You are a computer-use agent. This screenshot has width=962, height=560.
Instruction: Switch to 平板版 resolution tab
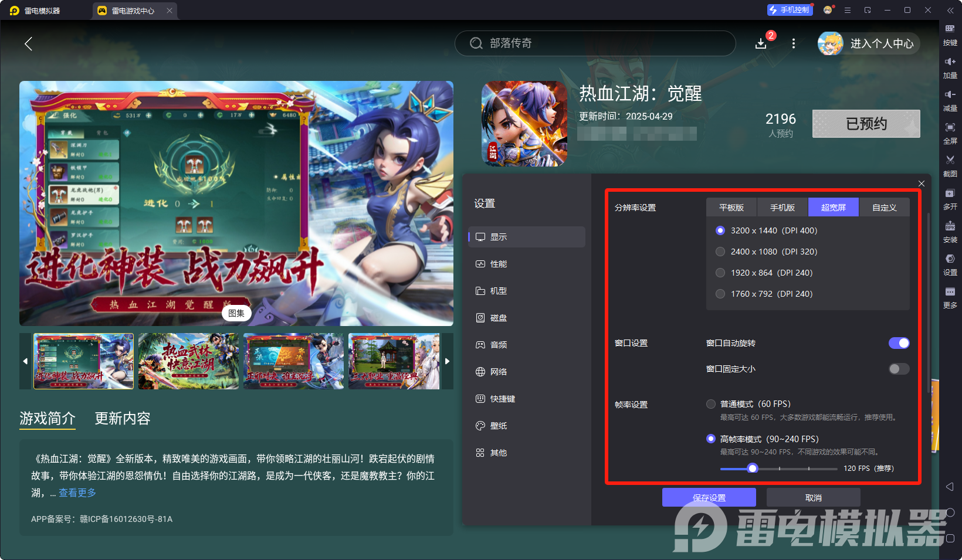[x=731, y=208]
